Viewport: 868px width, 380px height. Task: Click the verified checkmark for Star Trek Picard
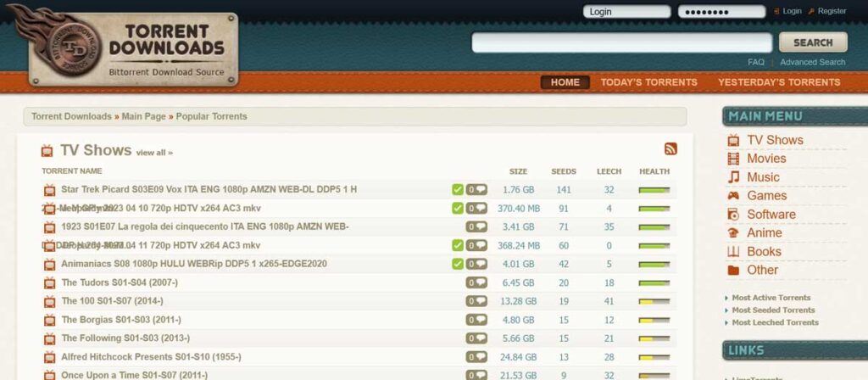click(457, 189)
